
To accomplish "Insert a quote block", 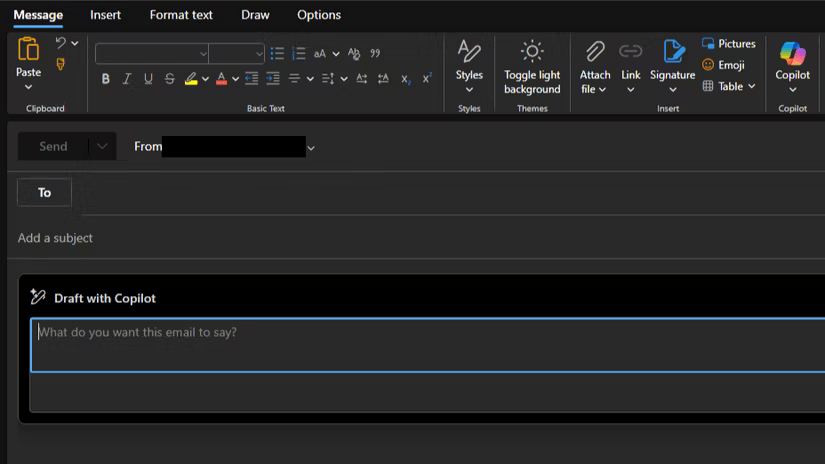I will pyautogui.click(x=375, y=53).
